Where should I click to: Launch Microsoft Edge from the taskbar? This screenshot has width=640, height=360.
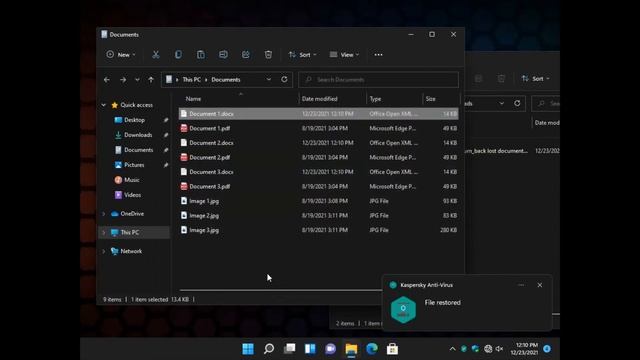pos(372,349)
